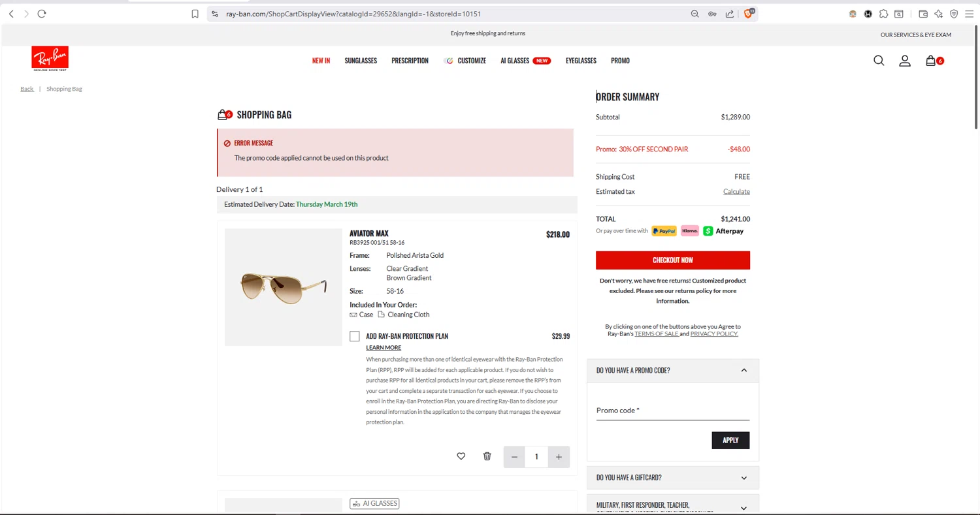Open the Brave Wallet icon

click(923, 14)
